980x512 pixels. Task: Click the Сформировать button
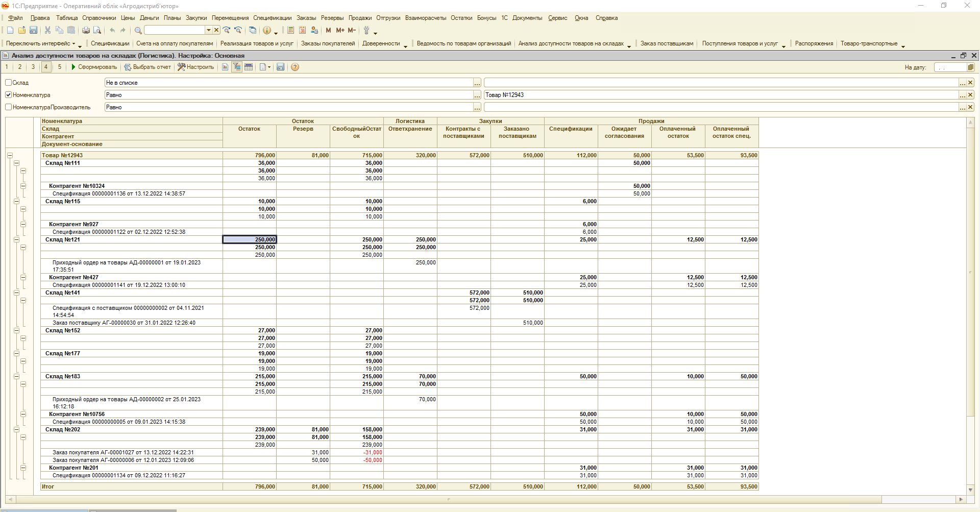(94, 67)
